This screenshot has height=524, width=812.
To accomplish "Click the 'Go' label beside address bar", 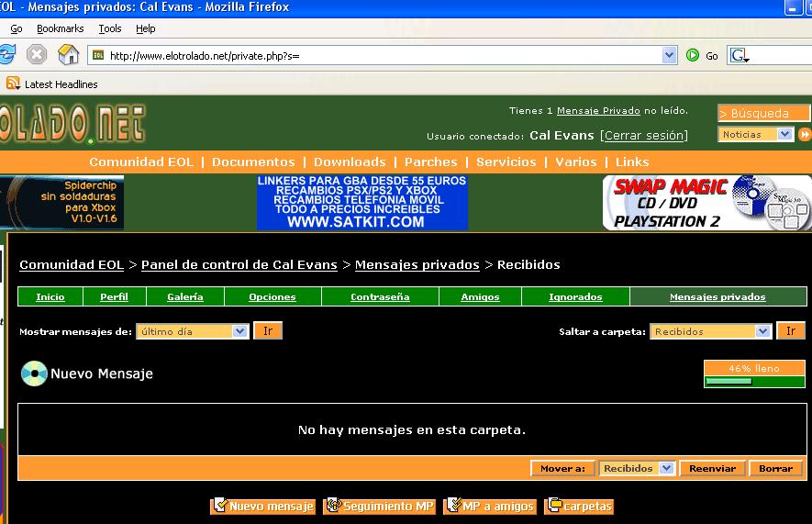I will (x=712, y=55).
